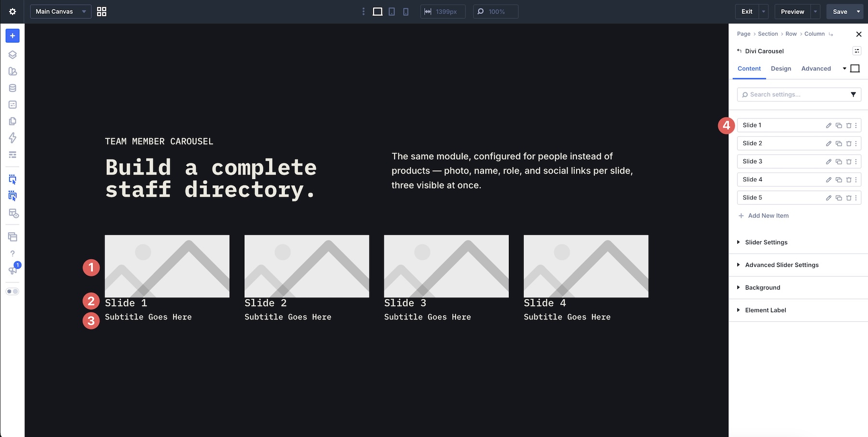Screen dimensions: 868x437
Task: Edit Slide 2 with pencil icon
Action: click(828, 144)
